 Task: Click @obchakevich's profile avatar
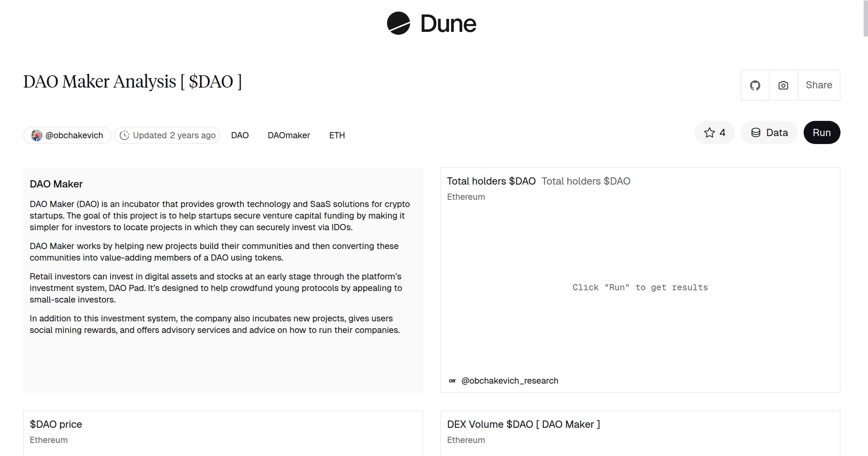tap(37, 135)
